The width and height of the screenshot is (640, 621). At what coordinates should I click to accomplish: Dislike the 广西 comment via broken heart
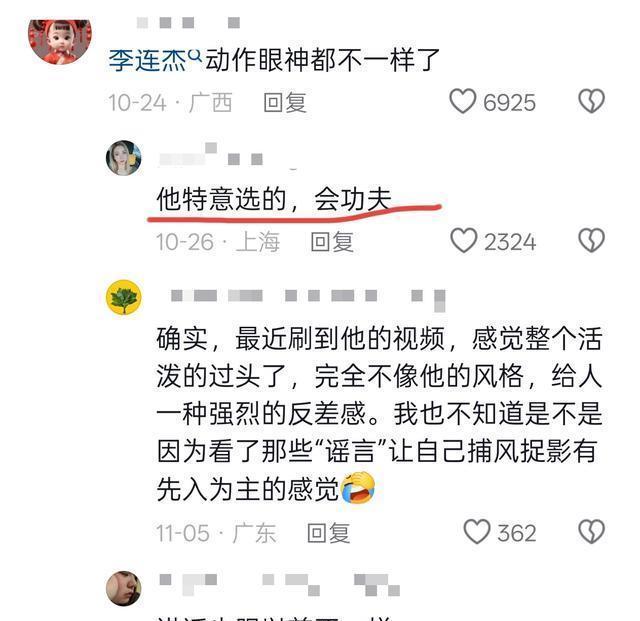[x=591, y=101]
